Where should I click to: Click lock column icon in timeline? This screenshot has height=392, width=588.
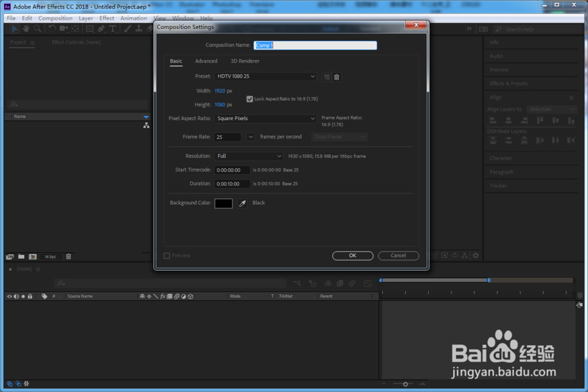30,296
